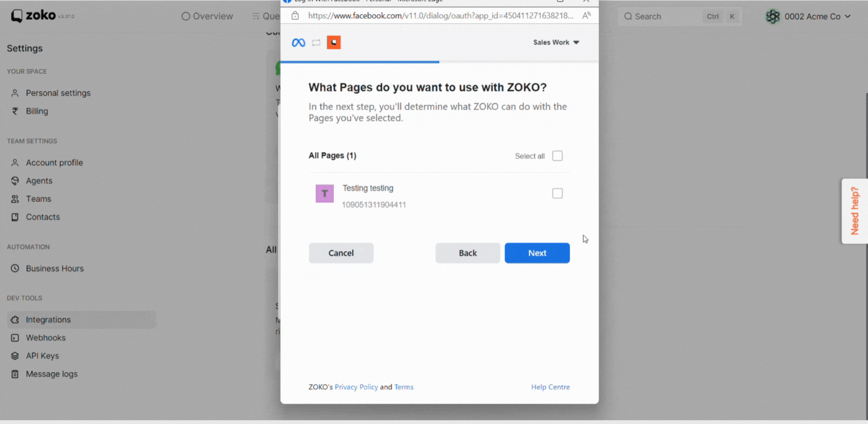This screenshot has width=868, height=424.
Task: Click the Contacts book icon
Action: click(15, 217)
